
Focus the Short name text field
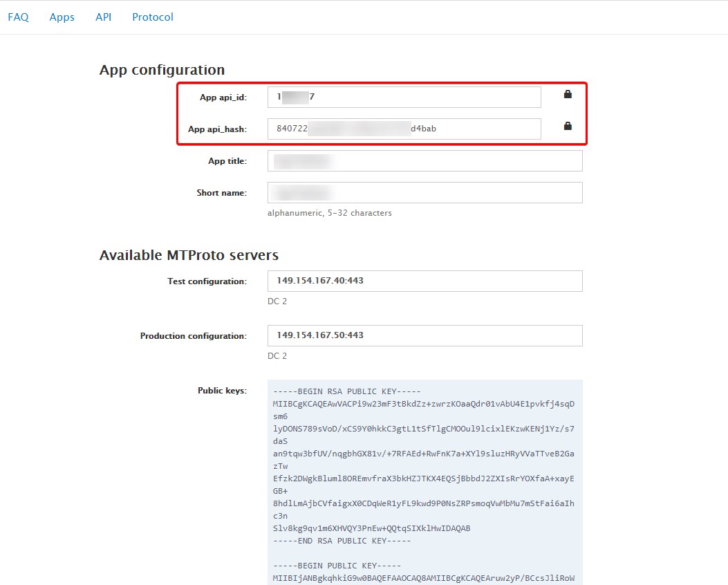[x=424, y=193]
